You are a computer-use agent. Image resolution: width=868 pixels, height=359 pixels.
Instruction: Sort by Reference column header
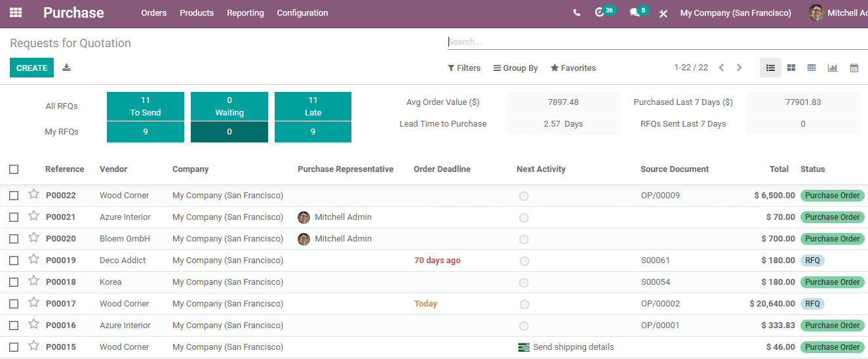pos(65,169)
